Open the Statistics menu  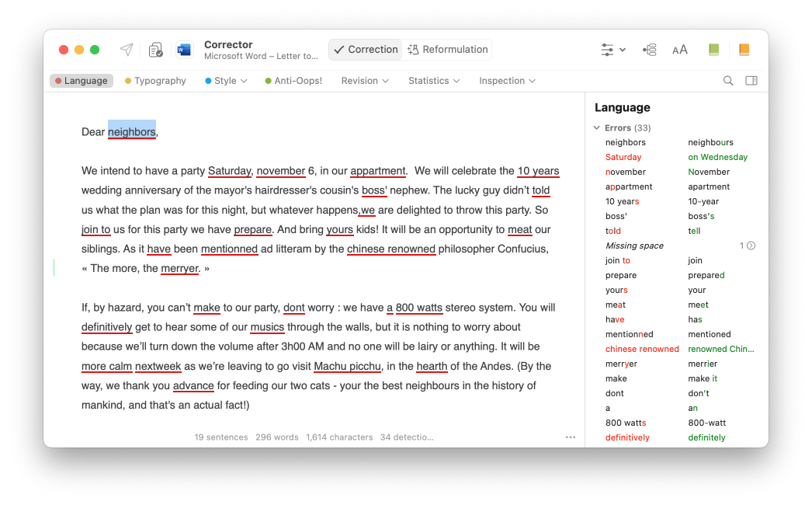(x=434, y=81)
